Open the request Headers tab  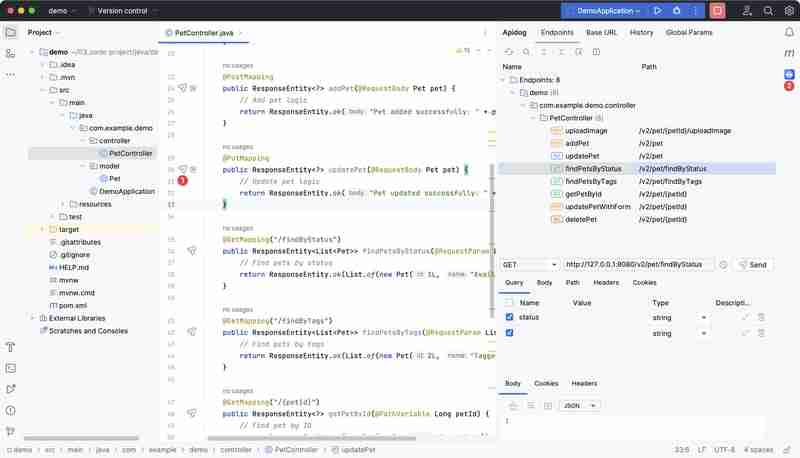[x=606, y=283]
